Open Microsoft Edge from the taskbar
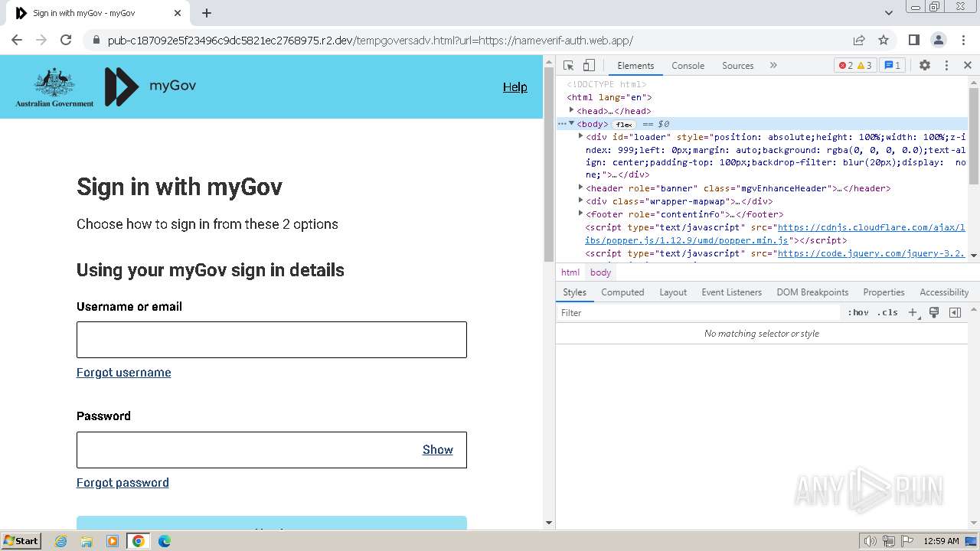980x551 pixels. (164, 540)
